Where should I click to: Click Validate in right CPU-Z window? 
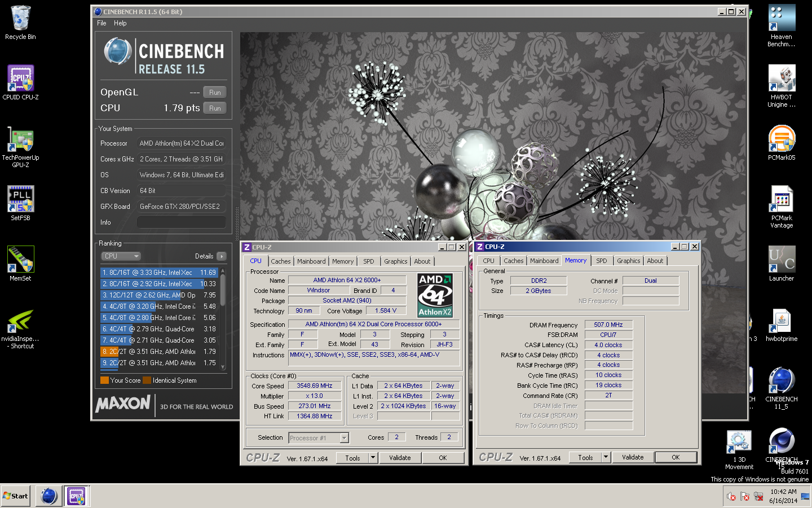(x=633, y=458)
